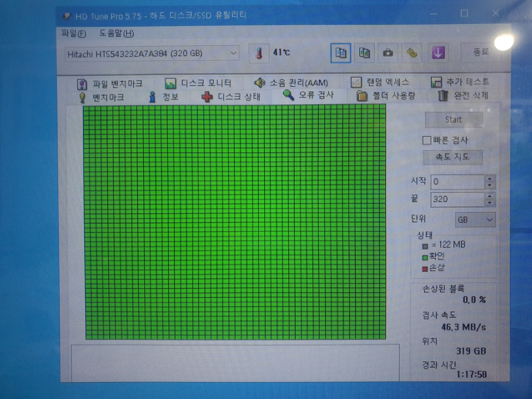The width and height of the screenshot is (532, 399).
Task: Click the HD Tune Pro title bar icon
Action: click(x=67, y=16)
